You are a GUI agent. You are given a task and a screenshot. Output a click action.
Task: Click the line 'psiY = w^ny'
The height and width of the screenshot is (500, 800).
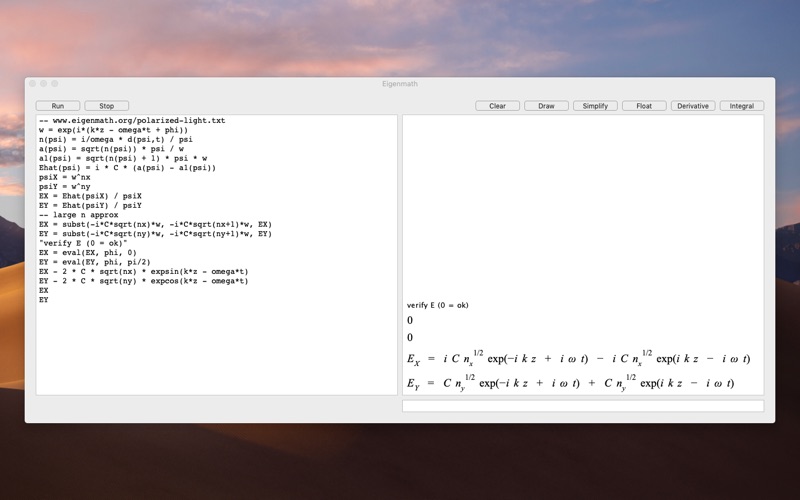tap(65, 187)
